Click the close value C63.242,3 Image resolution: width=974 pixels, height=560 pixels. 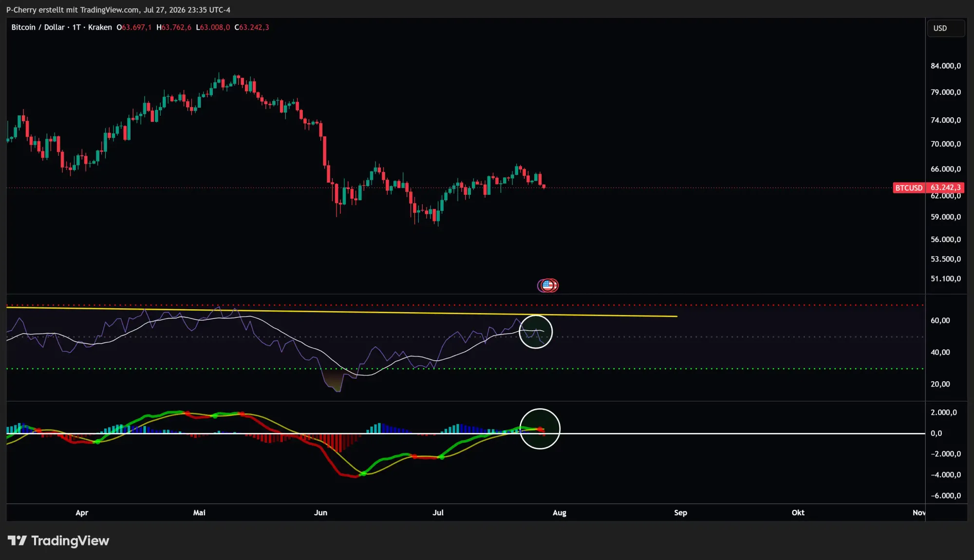coord(252,27)
